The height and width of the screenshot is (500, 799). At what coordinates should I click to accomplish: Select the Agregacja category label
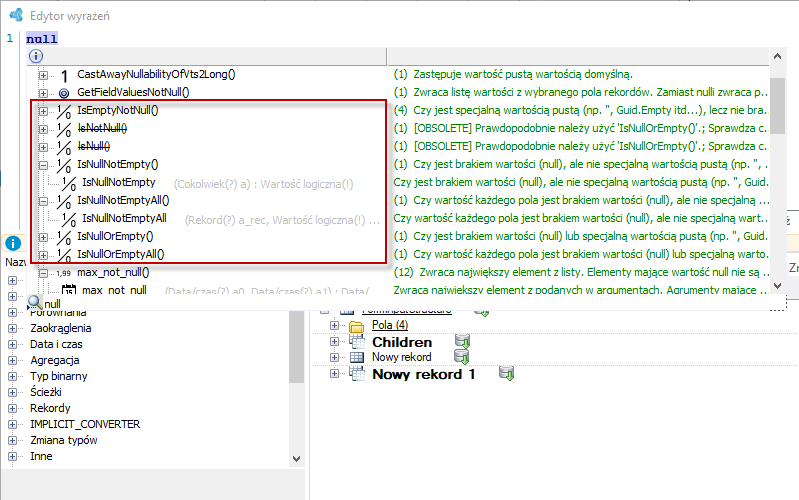coord(55,360)
